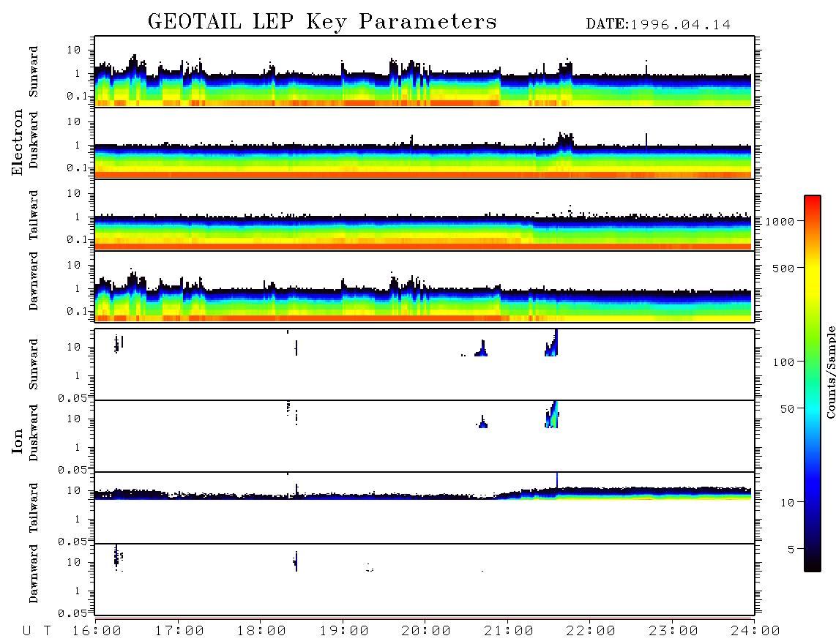836x644 pixels.
Task: Click the 0.1 tick of Electron Sunward panel
Action: (78, 97)
